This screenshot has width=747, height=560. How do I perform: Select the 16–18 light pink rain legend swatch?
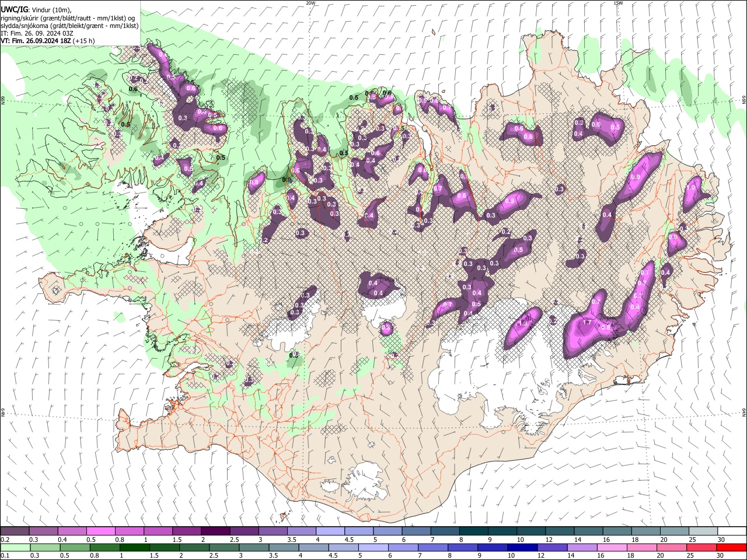pos(612,547)
